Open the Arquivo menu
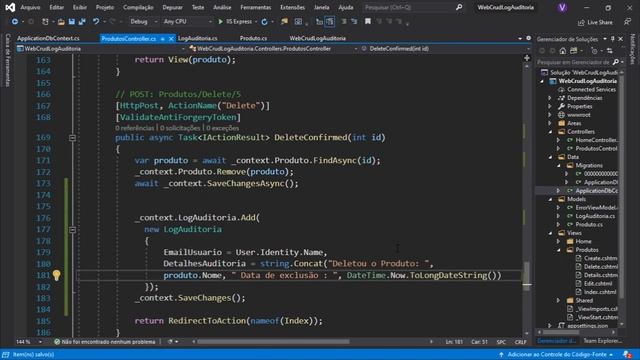The image size is (640, 360). pyautogui.click(x=30, y=7)
